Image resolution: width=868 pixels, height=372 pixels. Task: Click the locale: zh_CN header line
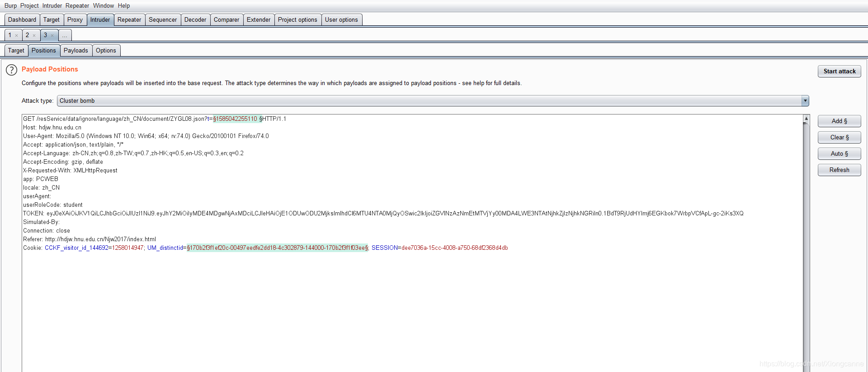point(41,188)
